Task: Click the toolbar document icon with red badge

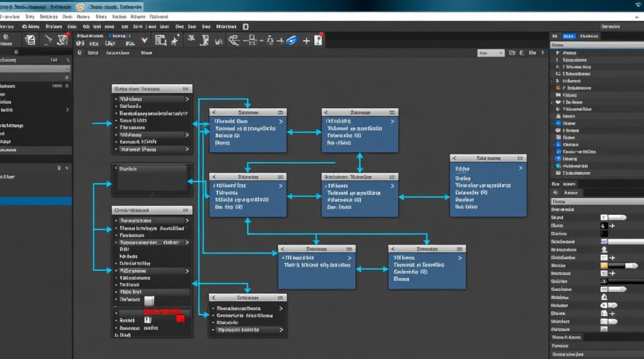Action: (319, 40)
